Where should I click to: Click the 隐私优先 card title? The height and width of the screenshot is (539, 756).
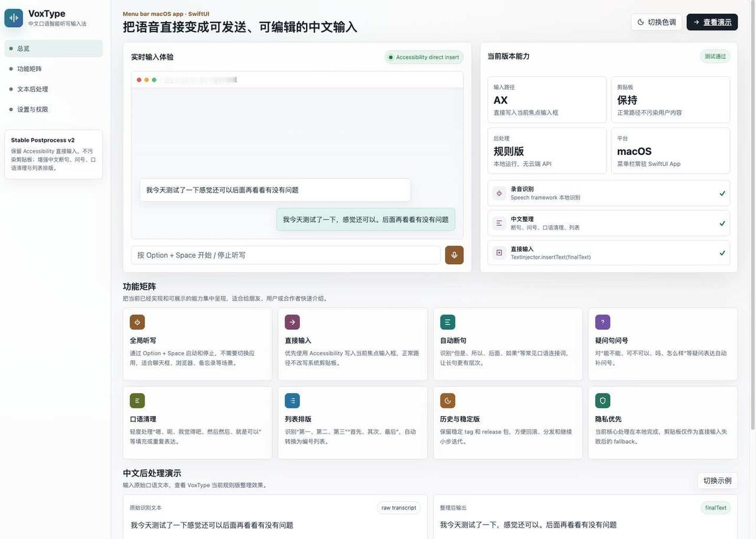coord(608,419)
